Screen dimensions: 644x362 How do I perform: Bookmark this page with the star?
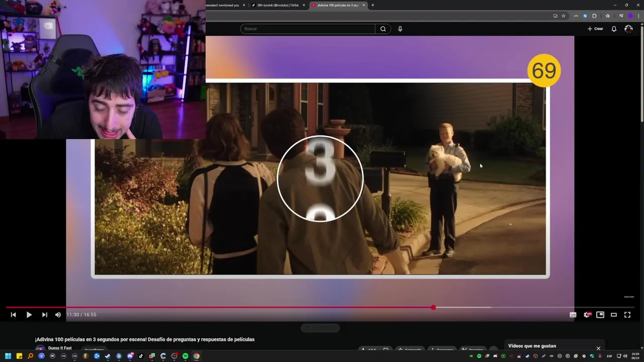pos(563,16)
